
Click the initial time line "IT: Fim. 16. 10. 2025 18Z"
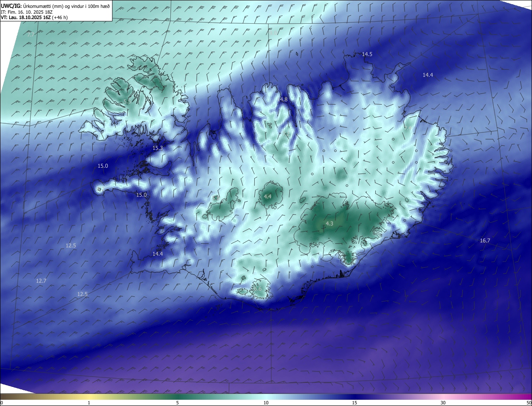pyautogui.click(x=27, y=12)
